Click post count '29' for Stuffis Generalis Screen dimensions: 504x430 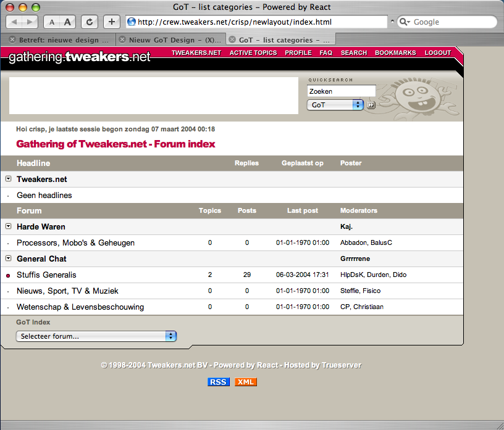pos(247,275)
